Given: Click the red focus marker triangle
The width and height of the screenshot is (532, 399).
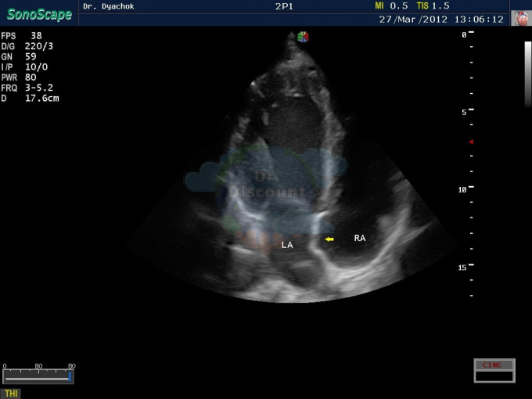Looking at the screenshot, I should 471,142.
